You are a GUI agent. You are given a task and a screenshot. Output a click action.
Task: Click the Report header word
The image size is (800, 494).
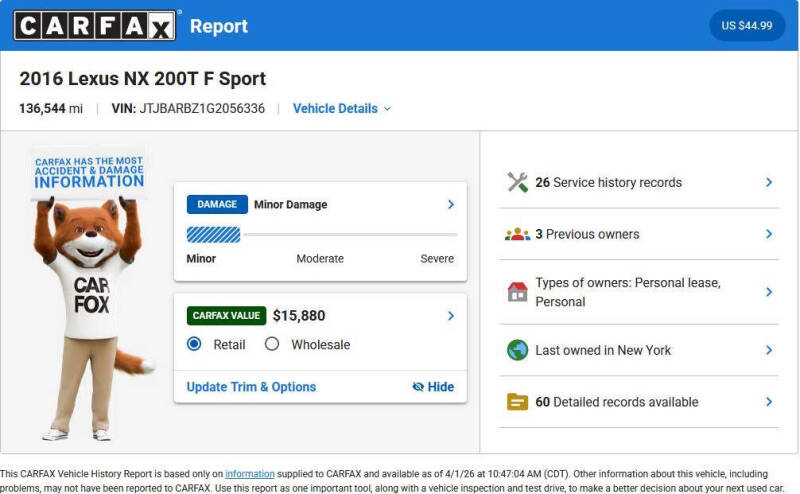(219, 26)
